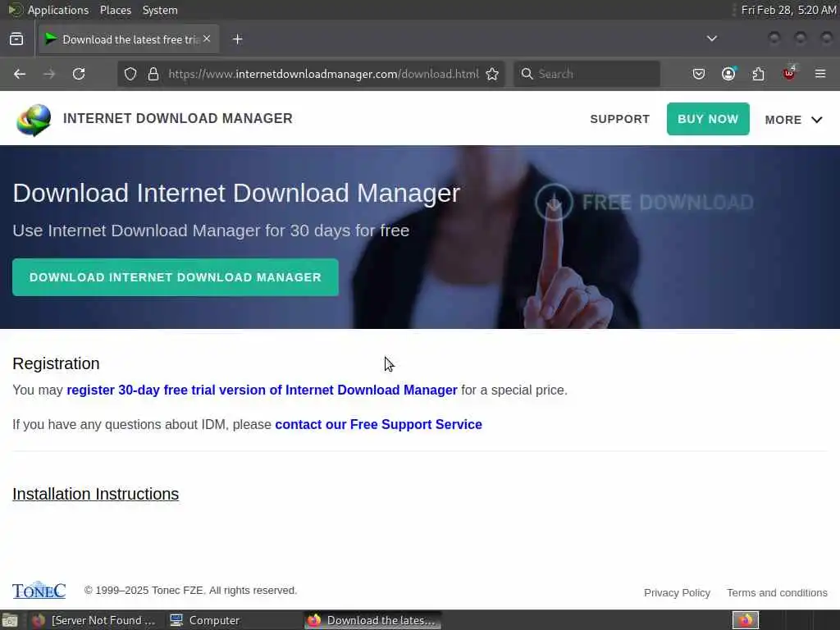Open Terms and conditions link

click(777, 593)
